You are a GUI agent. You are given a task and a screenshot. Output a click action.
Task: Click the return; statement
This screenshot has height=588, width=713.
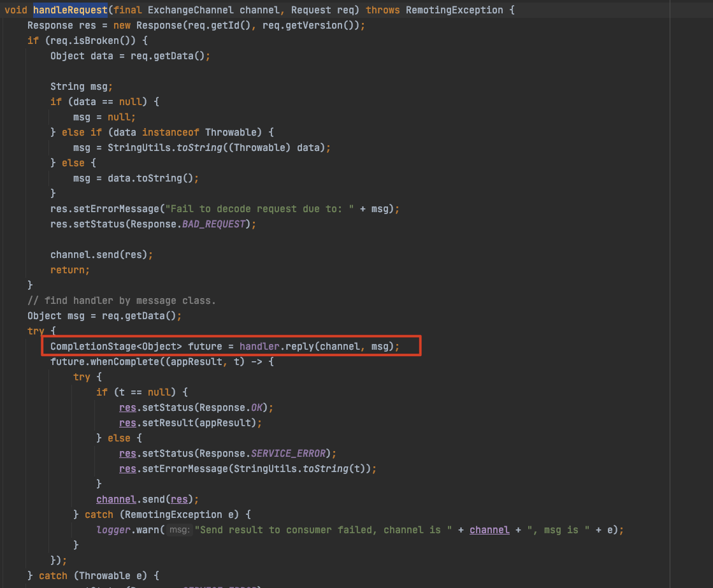point(70,270)
